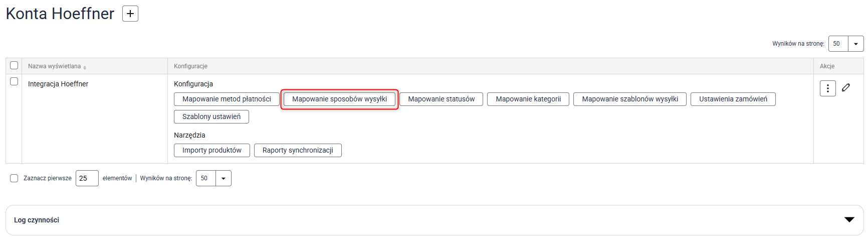Image resolution: width=868 pixels, height=241 pixels.
Task: Go to Mapowanie kategorii
Action: click(x=528, y=99)
